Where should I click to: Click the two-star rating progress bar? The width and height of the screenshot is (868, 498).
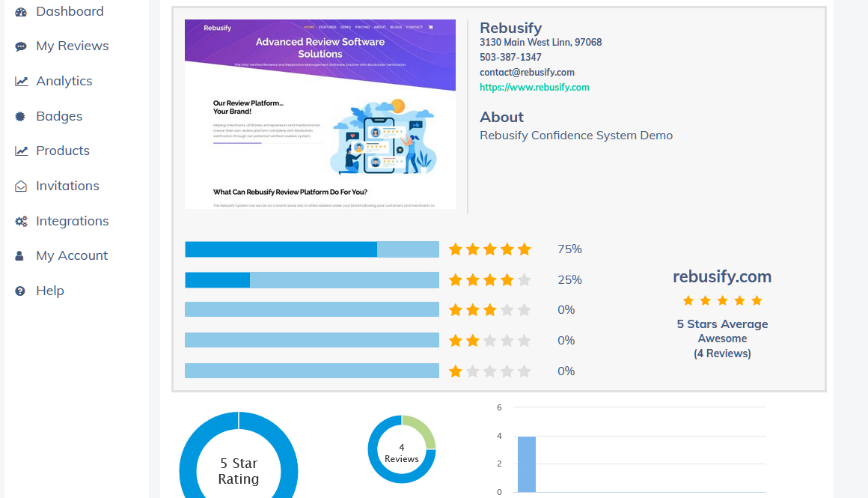(312, 340)
